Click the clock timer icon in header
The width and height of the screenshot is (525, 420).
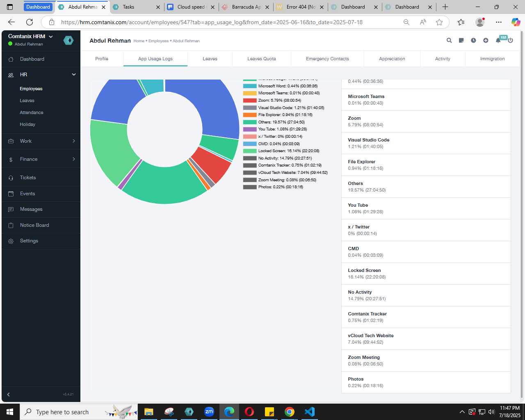click(x=473, y=40)
